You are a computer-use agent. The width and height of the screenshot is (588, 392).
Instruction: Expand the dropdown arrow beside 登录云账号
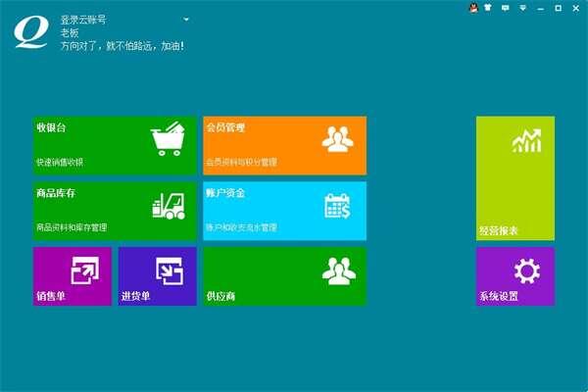186,19
